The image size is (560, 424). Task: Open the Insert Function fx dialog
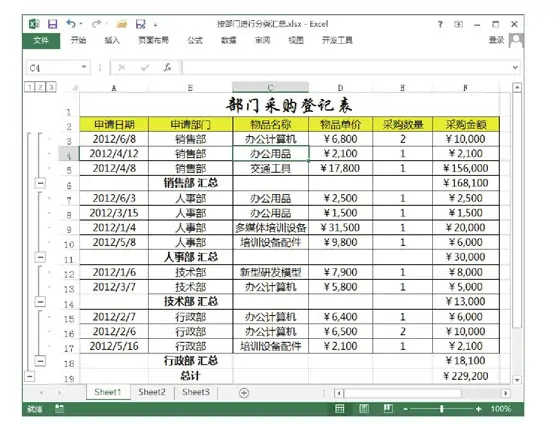[167, 67]
